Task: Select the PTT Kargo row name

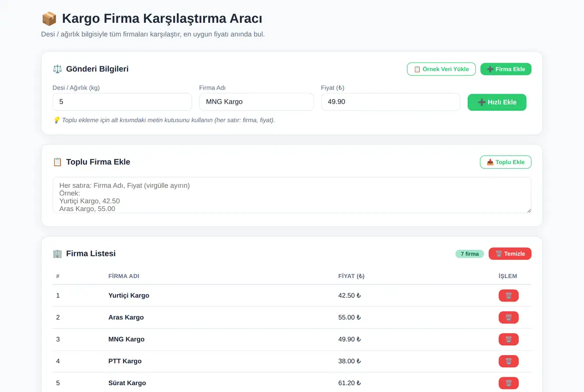Action: click(x=125, y=361)
